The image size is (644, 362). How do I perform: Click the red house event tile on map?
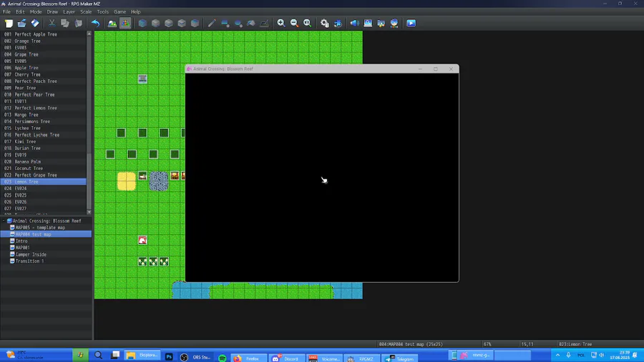(x=142, y=240)
